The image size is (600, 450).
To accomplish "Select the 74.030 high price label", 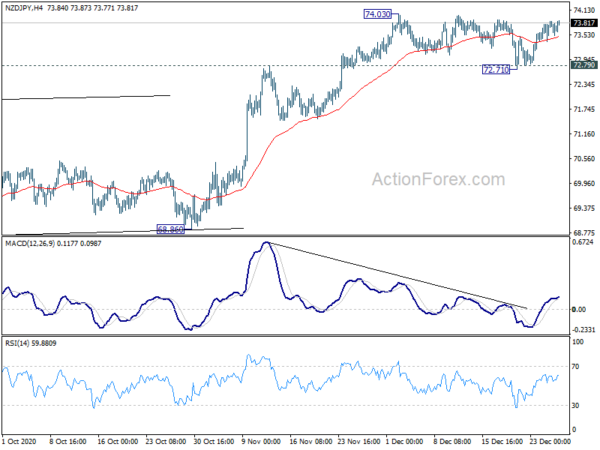I will (378, 15).
